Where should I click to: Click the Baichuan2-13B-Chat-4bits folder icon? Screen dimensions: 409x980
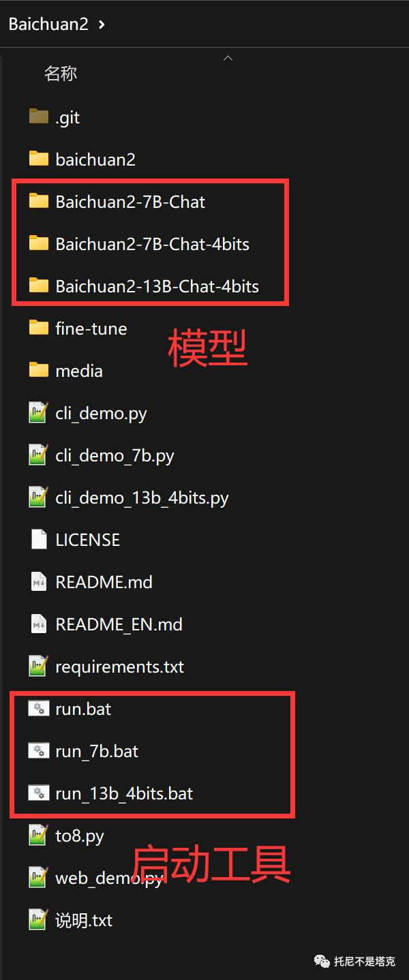[x=39, y=286]
